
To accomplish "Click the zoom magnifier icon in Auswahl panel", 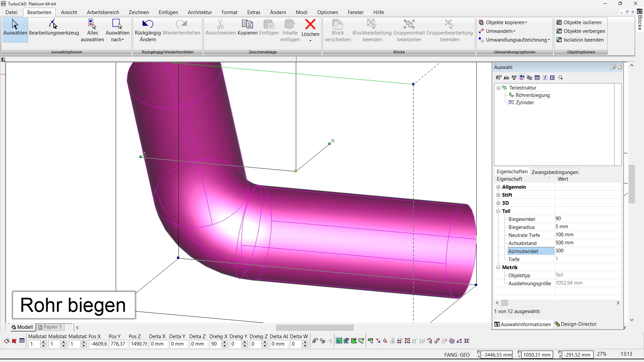I will tap(560, 78).
